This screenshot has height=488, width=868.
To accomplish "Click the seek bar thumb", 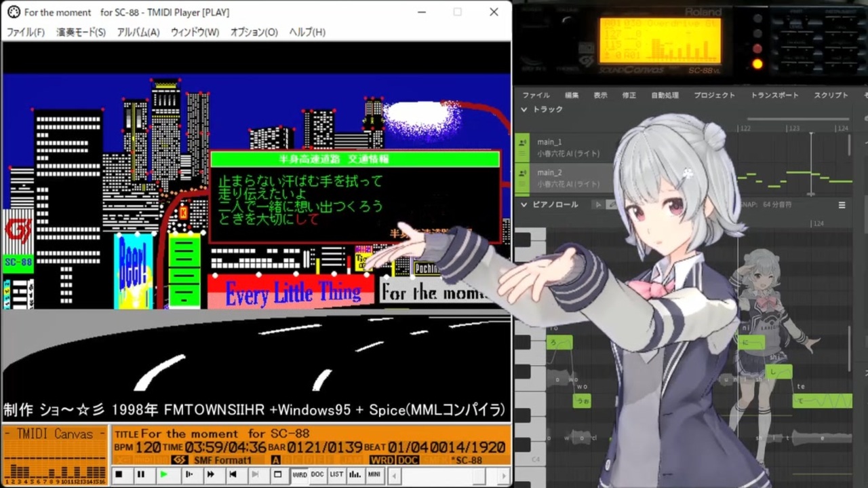I will pos(479,477).
